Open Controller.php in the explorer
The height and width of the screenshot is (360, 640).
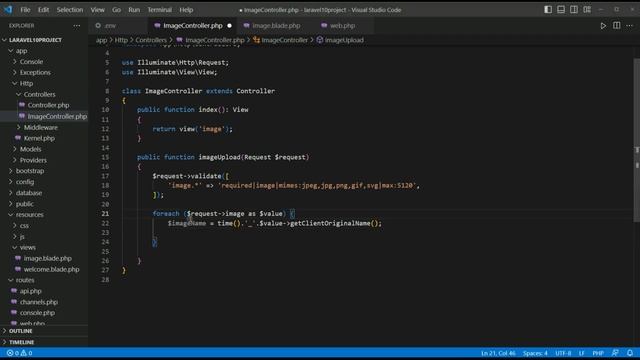(48, 105)
